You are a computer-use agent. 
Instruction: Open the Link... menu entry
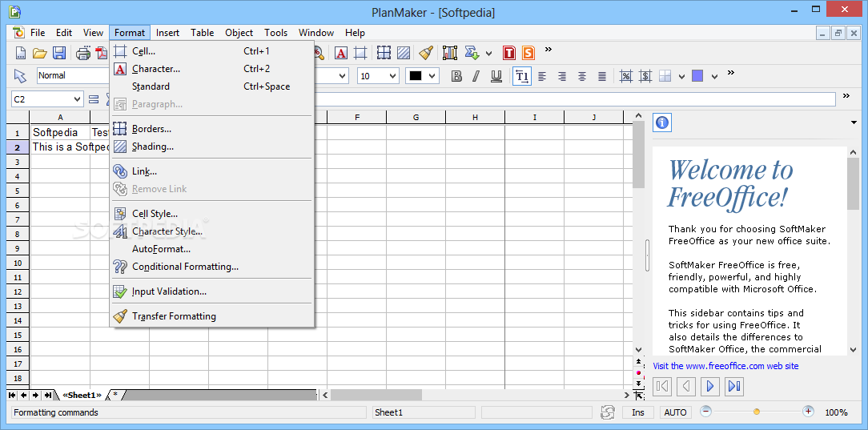[212, 171]
